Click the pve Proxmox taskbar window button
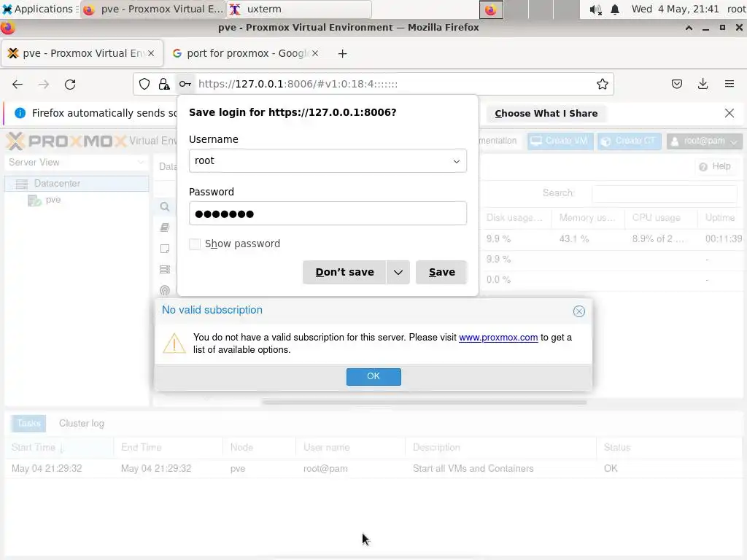 153,9
